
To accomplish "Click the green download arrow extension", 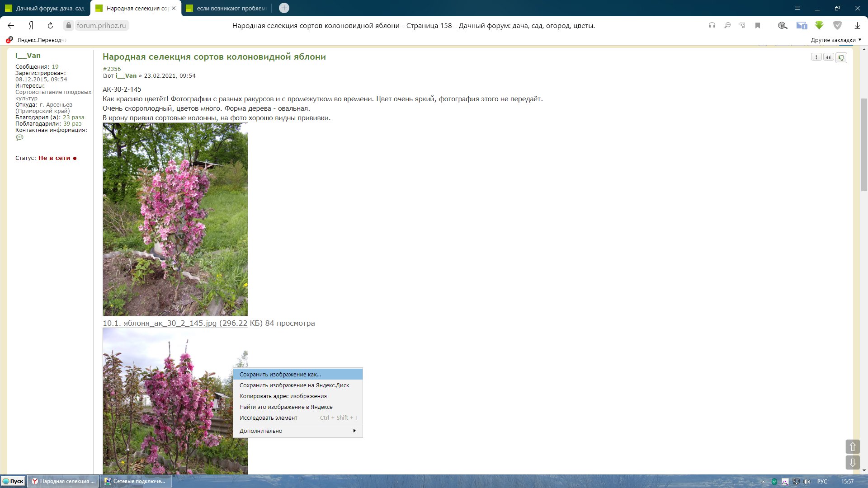I will 819,26.
